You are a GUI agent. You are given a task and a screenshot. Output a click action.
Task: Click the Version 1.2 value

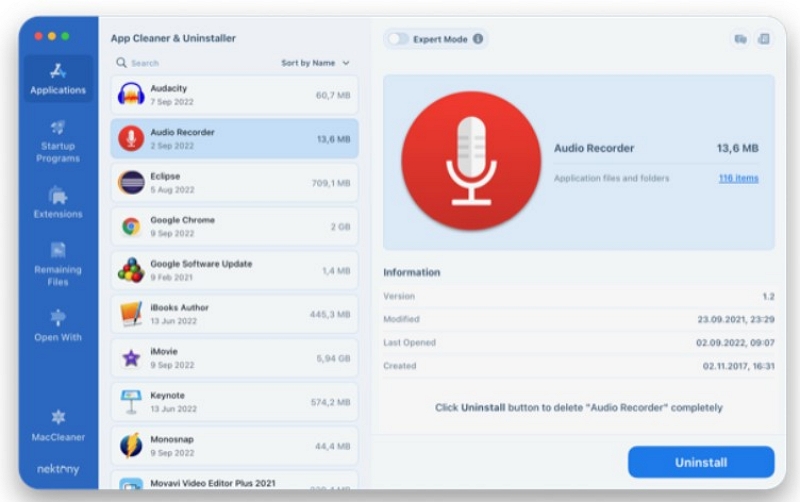[x=768, y=296]
